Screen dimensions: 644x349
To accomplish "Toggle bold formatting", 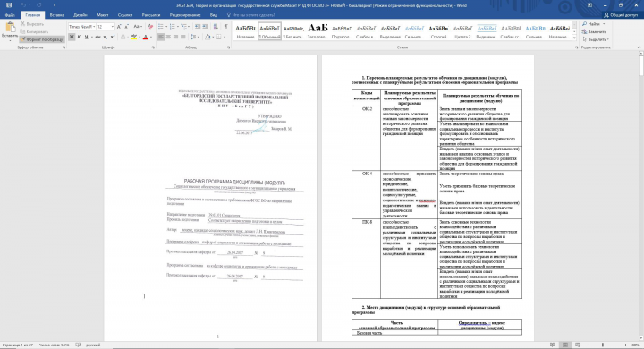I will [x=72, y=37].
